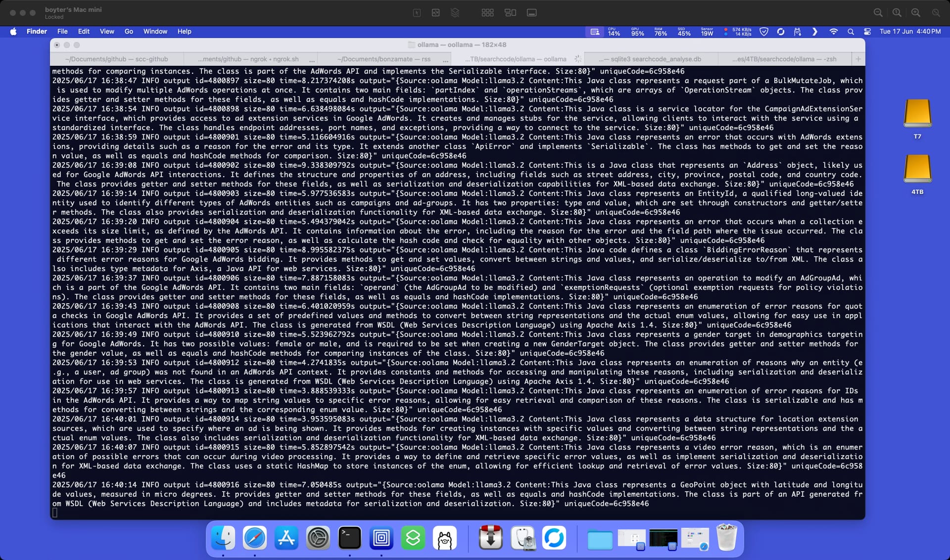Click the date and time Tue 17 Jun
Viewport: 950px width, 560px height.
click(x=910, y=32)
